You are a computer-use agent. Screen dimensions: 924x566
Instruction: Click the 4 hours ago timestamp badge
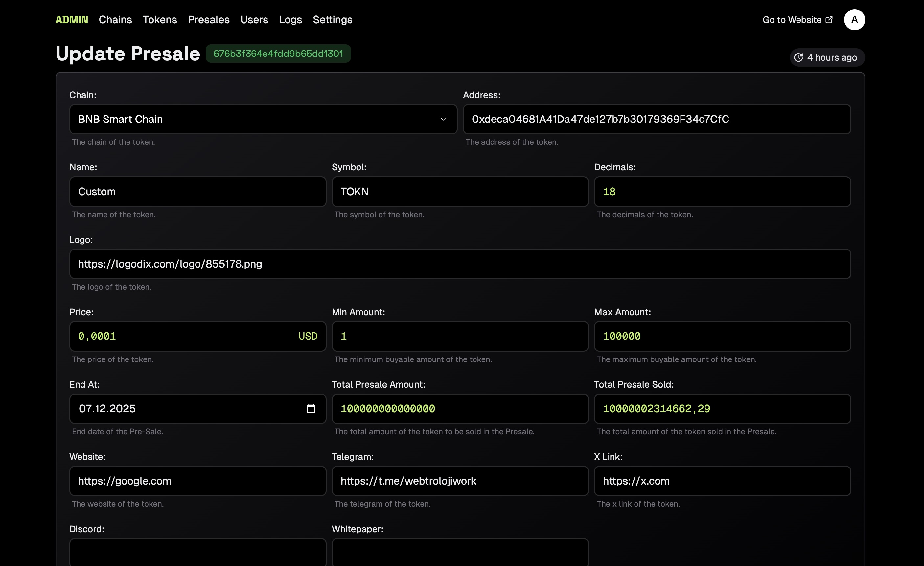(x=827, y=57)
